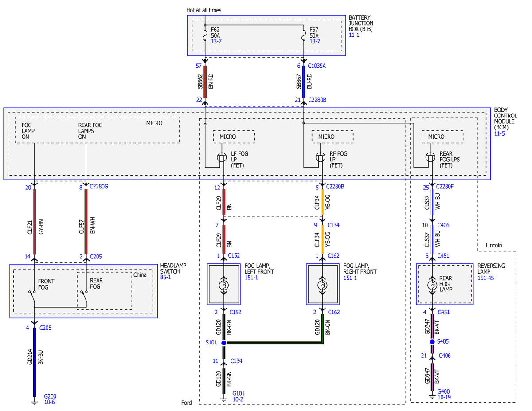The height and width of the screenshot is (411, 532).
Task: Click the "Ford" label
Action: pos(187,403)
